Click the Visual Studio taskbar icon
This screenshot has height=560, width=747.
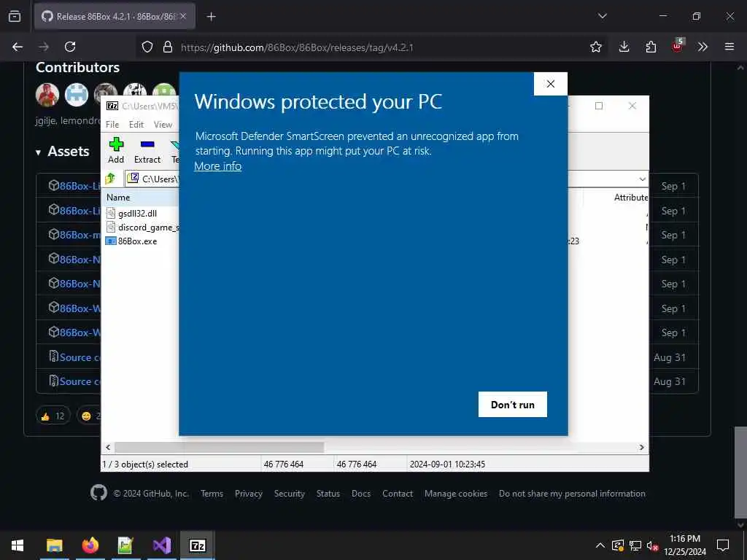[x=162, y=545]
